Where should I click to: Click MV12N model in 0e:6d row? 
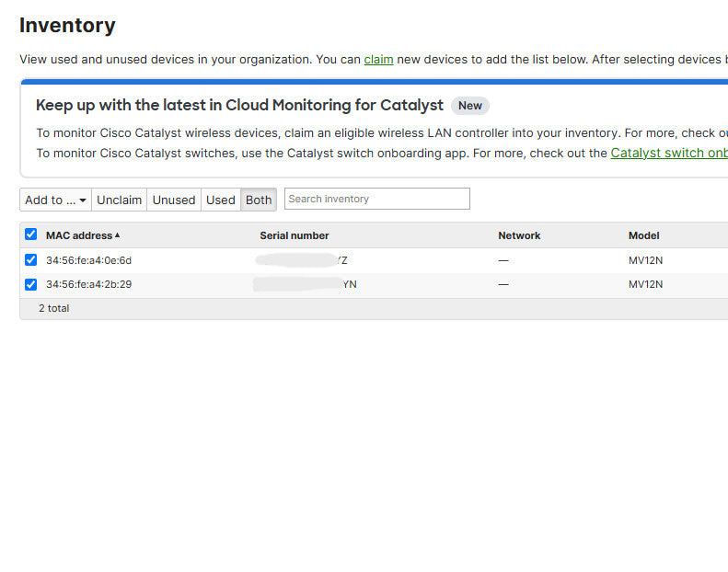click(x=645, y=260)
